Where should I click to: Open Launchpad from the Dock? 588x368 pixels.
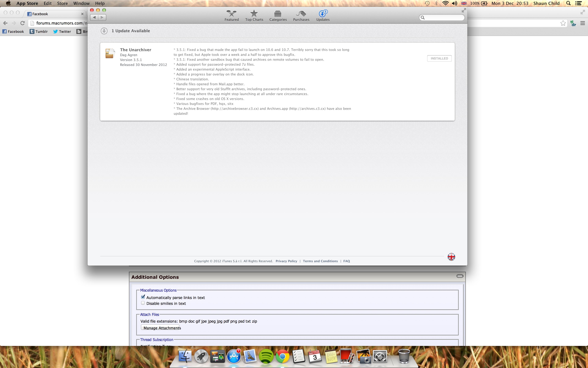(201, 356)
